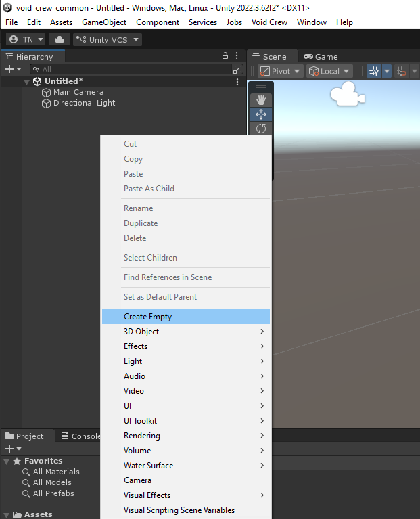This screenshot has height=519, width=420.
Task: Select the Hand view tool
Action: [261, 100]
